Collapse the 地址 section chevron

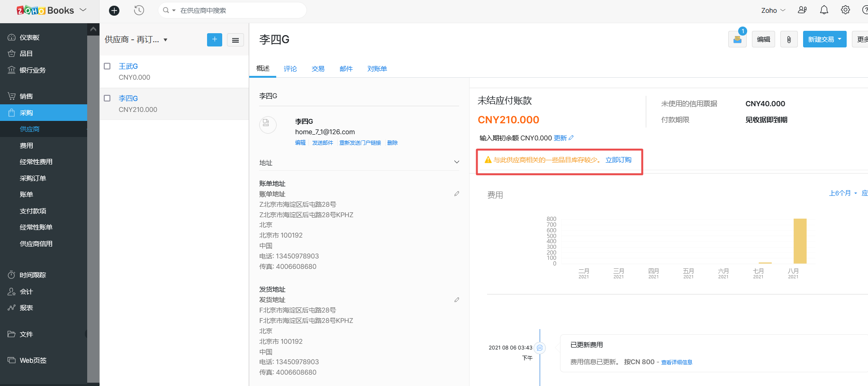pyautogui.click(x=457, y=162)
